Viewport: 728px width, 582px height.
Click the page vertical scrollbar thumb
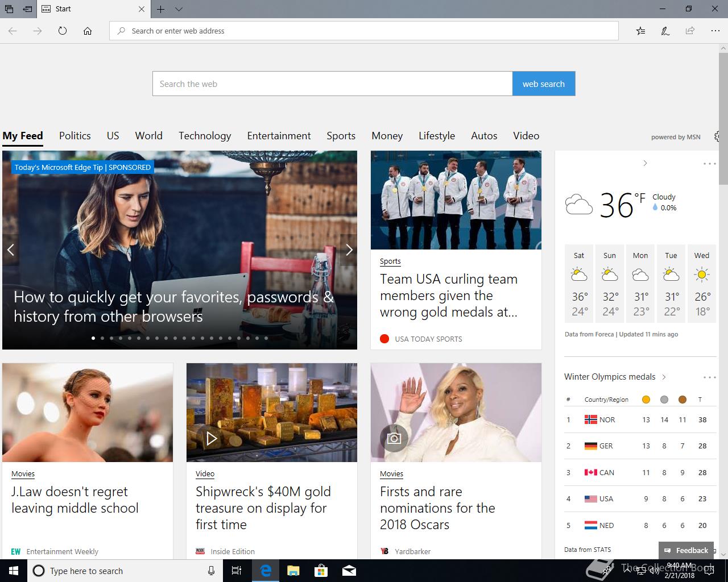pos(723,118)
